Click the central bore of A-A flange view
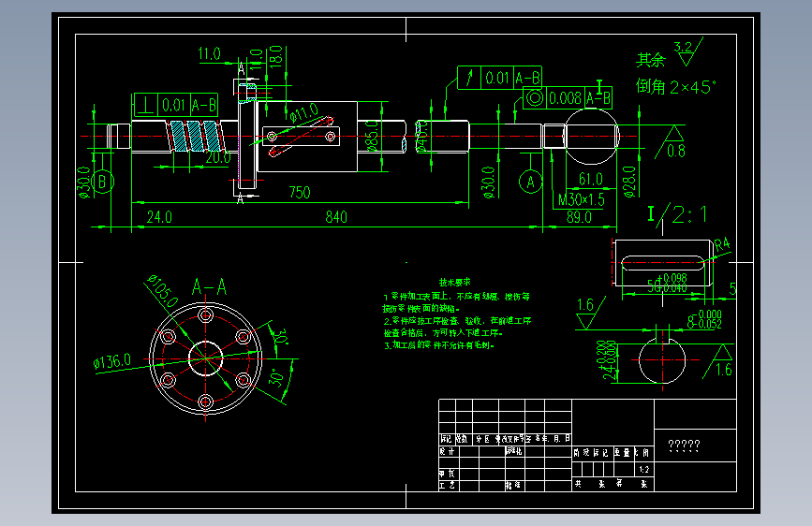 (206, 358)
